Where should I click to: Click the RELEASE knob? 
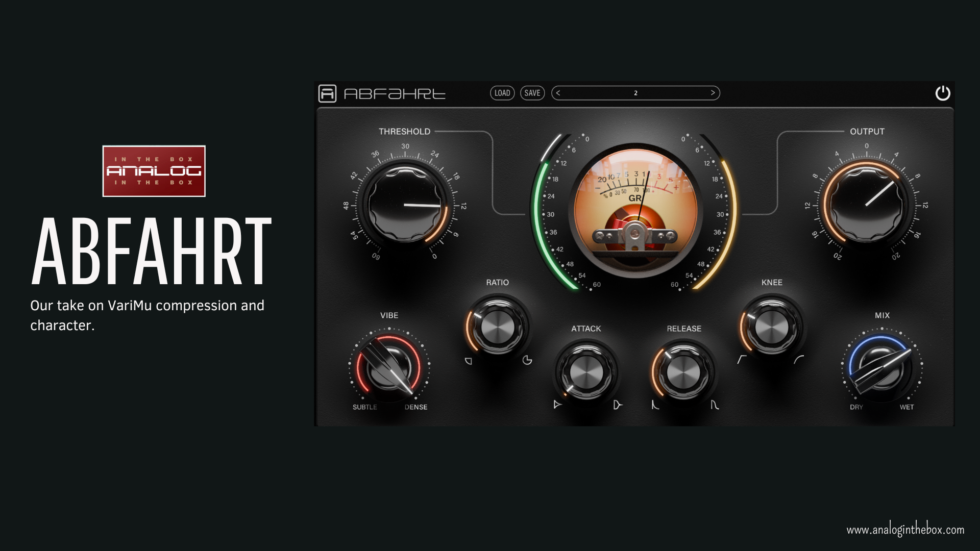point(683,372)
